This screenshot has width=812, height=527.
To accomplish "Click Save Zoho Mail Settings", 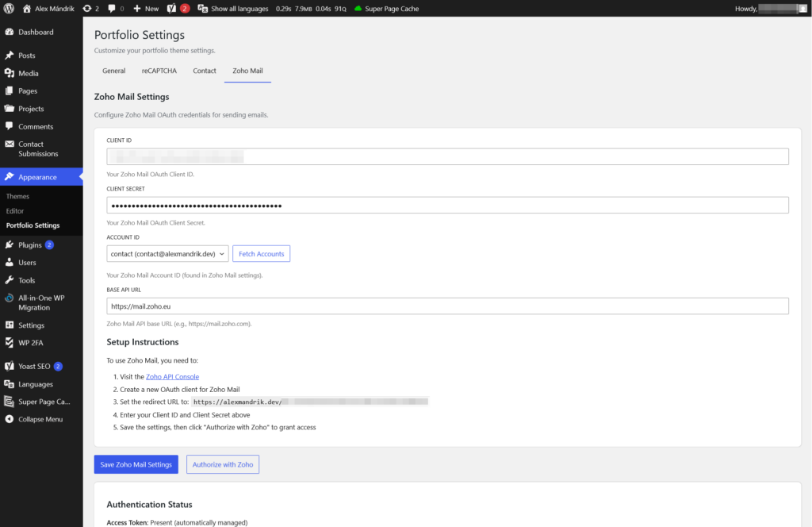I will point(136,464).
